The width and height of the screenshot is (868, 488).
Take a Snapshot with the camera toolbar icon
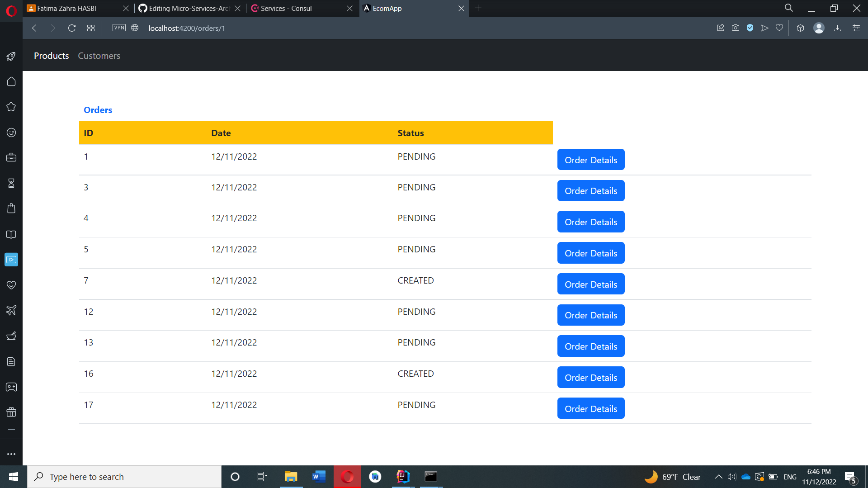[735, 28]
